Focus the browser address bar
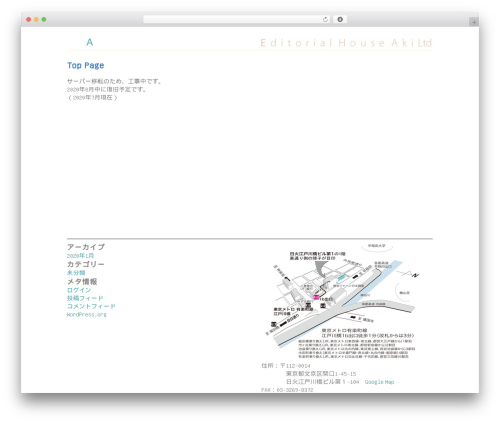 237,19
